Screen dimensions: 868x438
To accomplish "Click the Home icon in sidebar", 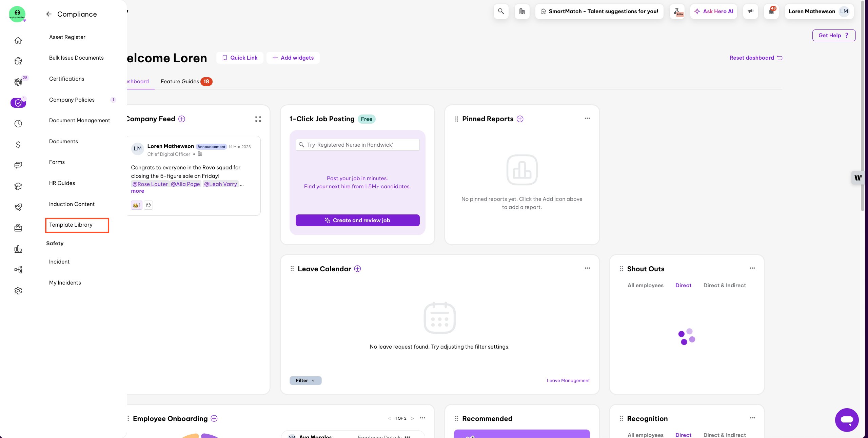I will (x=18, y=40).
